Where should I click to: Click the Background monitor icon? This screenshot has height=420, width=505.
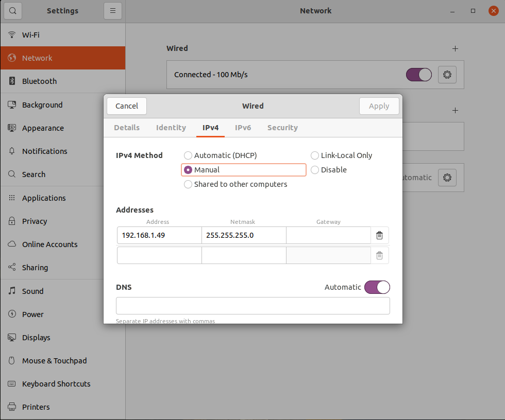12,105
